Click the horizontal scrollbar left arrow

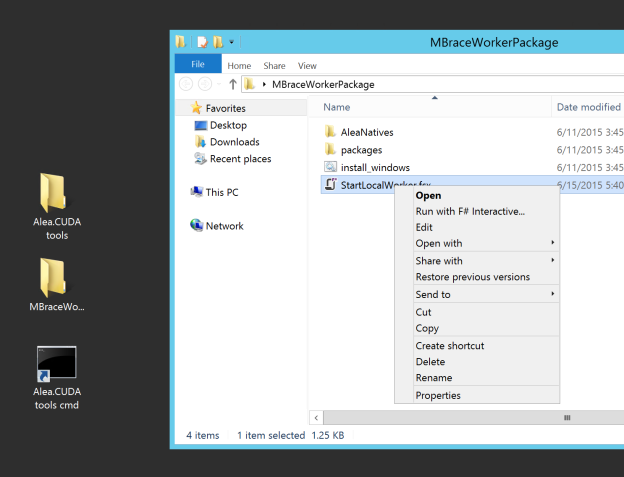[316, 418]
